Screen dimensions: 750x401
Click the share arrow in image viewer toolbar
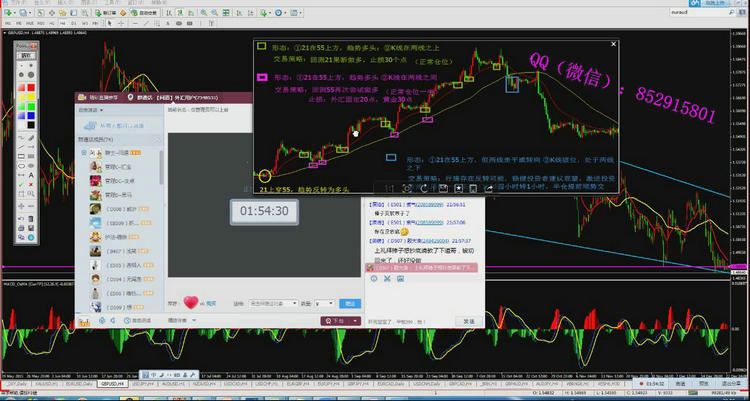point(489,189)
